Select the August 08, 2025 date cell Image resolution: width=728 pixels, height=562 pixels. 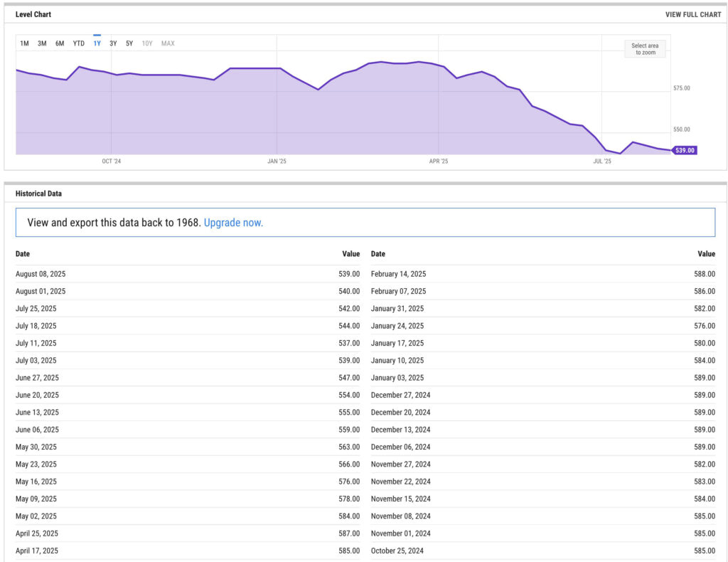coord(41,274)
